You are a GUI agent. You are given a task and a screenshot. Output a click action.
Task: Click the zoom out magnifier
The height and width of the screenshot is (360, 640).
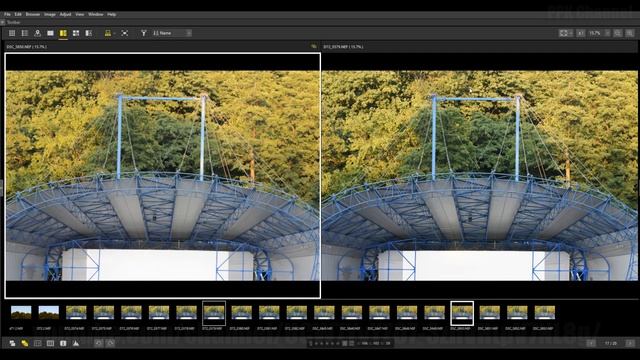pyautogui.click(x=618, y=33)
